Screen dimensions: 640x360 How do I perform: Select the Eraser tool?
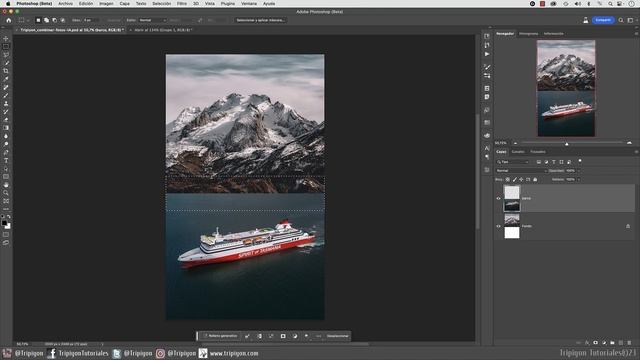(6, 120)
